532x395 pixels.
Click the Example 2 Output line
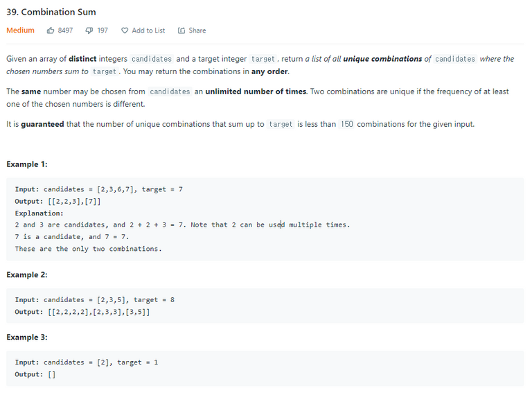[82, 313]
